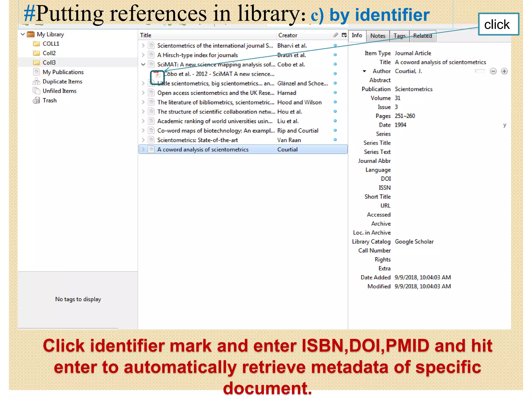The image size is (532, 399).
Task: Select the Bharvi et al. article icon
Action: [151, 45]
